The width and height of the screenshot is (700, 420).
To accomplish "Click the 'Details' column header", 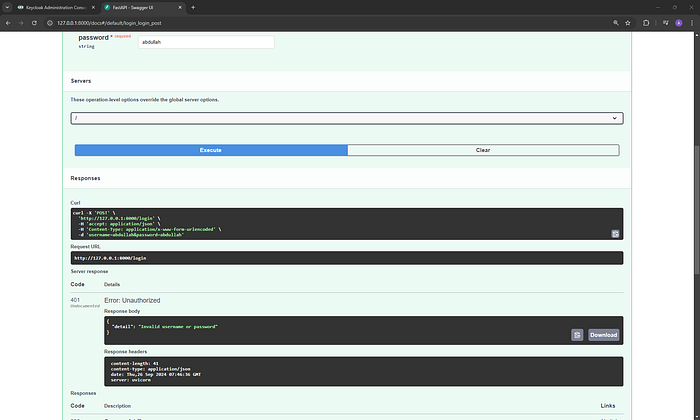I will click(112, 284).
